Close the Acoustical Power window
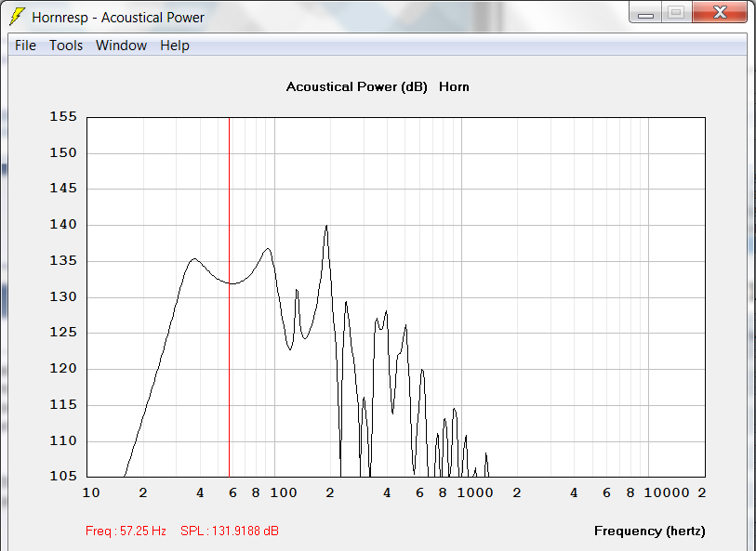756x551 pixels. point(720,12)
